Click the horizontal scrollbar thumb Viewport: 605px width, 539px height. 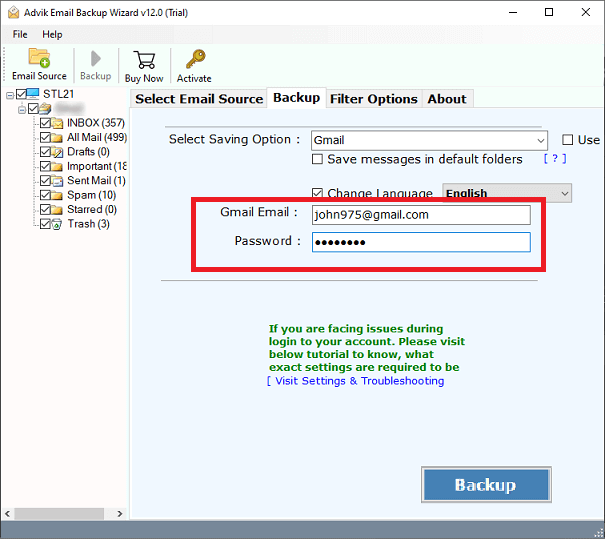pos(59,514)
